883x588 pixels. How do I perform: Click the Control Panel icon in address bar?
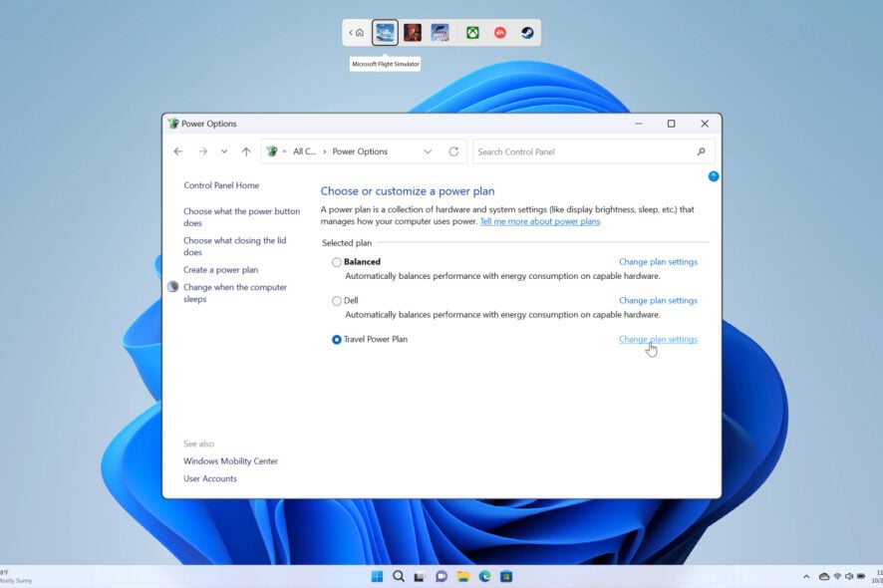pos(272,151)
